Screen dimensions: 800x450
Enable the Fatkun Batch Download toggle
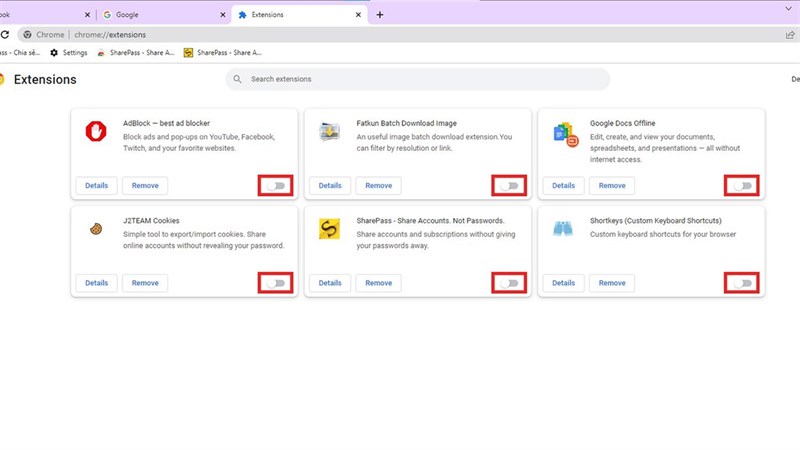coord(509,186)
